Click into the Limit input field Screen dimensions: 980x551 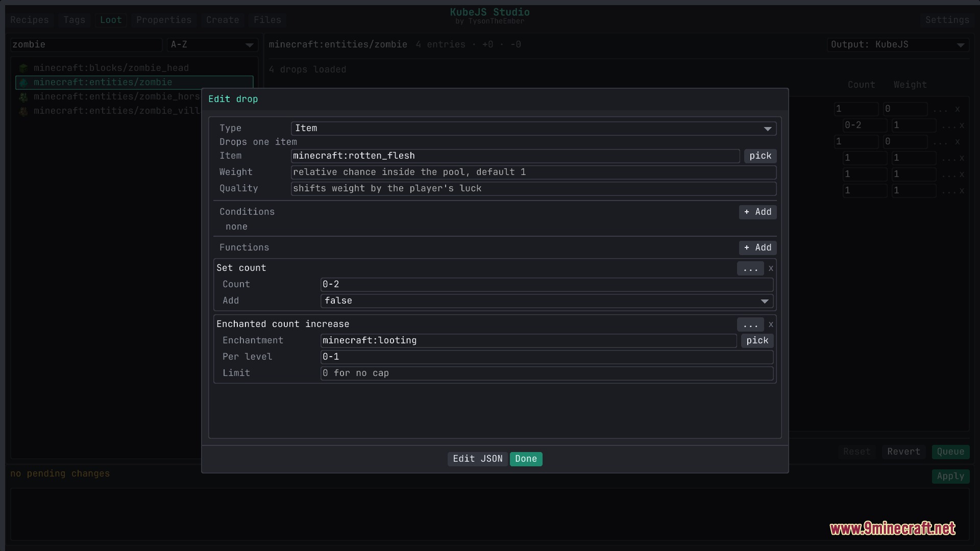point(547,373)
